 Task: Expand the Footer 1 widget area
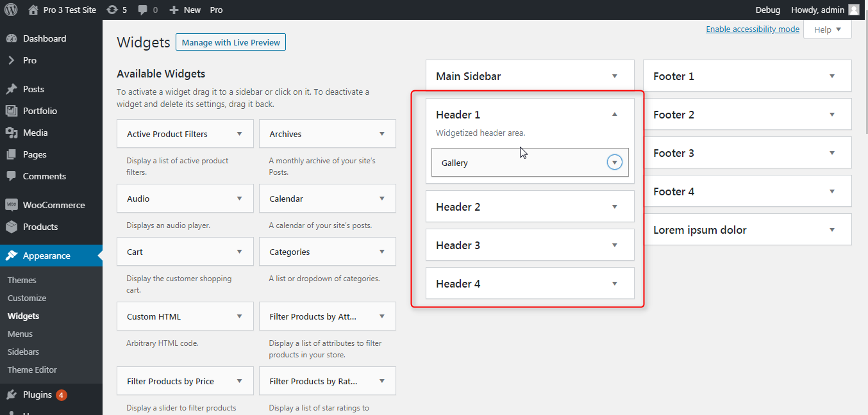pos(832,76)
